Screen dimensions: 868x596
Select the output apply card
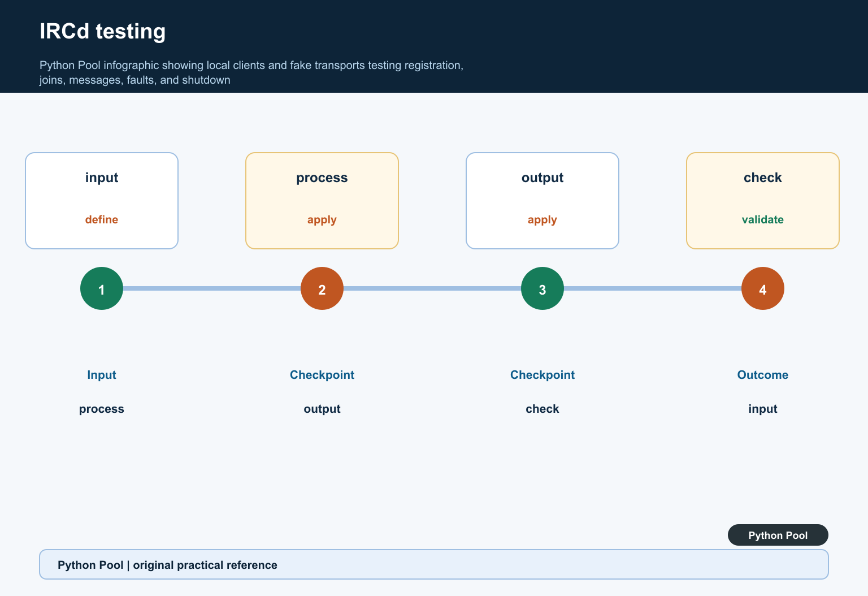pyautogui.click(x=542, y=201)
